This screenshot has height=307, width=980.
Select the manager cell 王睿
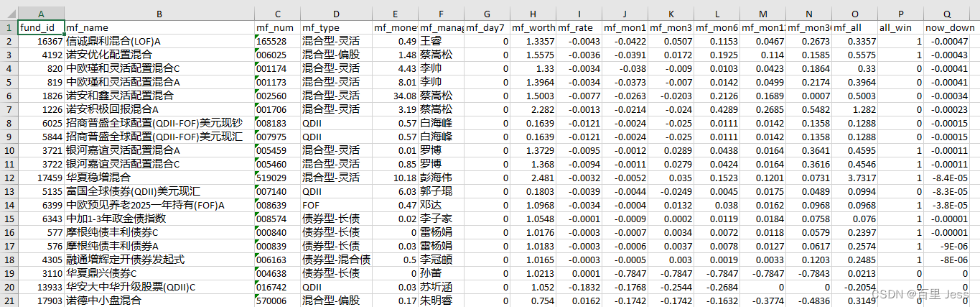tap(441, 41)
